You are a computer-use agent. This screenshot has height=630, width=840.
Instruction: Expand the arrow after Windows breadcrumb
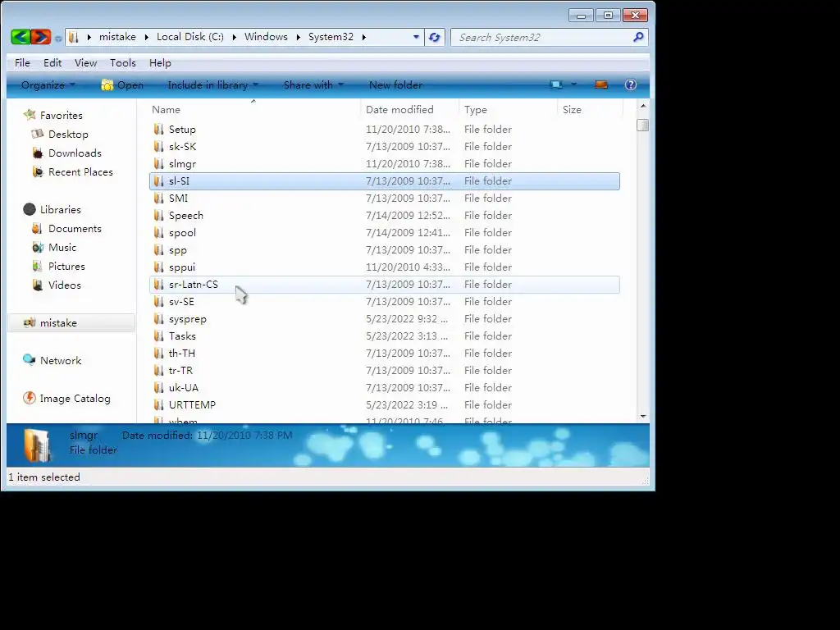298,37
